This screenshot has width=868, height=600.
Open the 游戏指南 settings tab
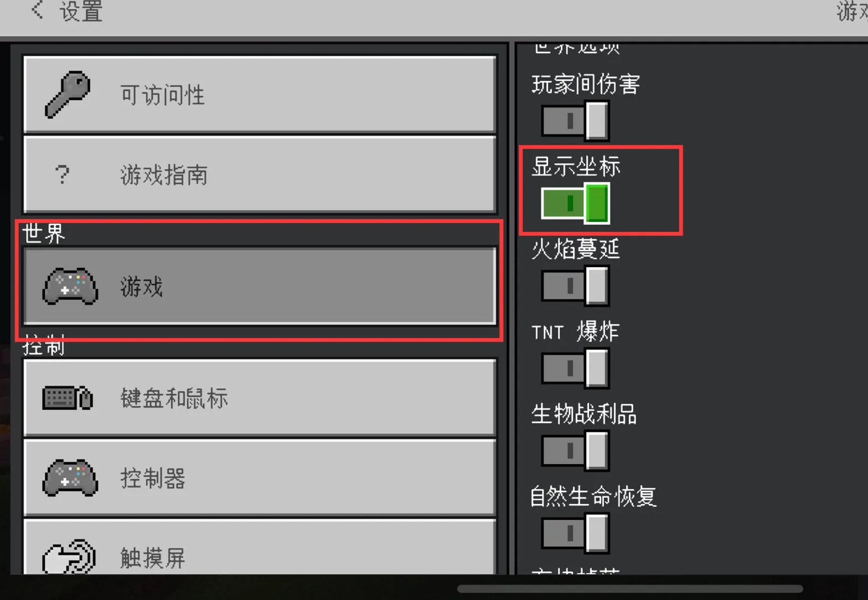tap(260, 175)
